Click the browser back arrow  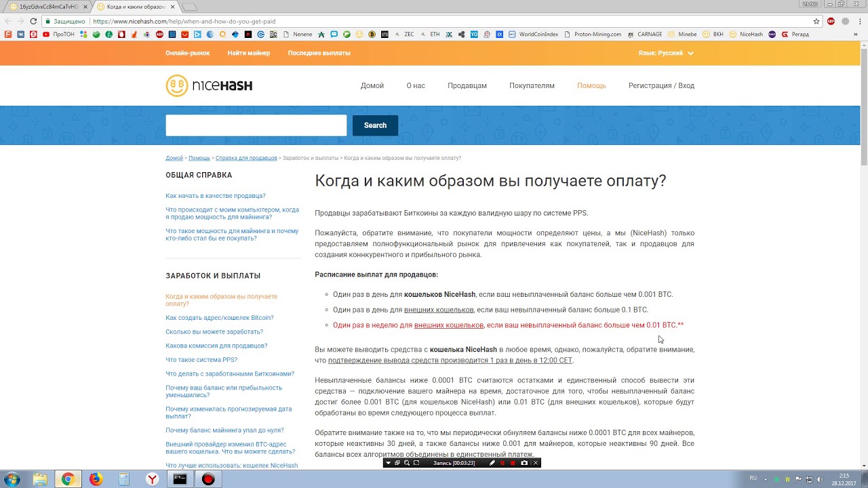point(7,21)
